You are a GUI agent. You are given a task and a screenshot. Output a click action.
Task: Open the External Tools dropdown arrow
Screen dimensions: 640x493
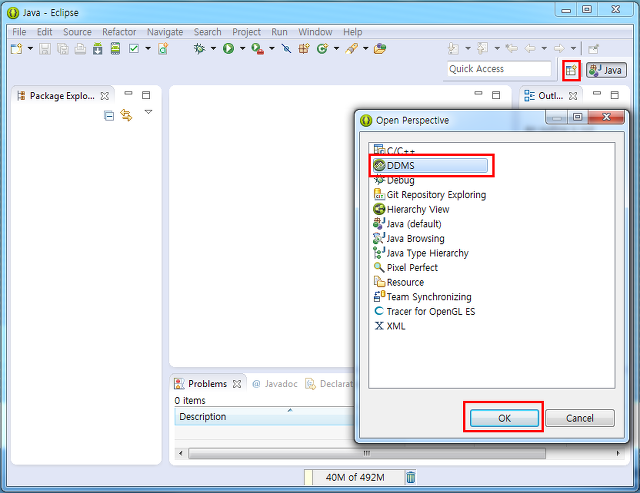point(272,49)
